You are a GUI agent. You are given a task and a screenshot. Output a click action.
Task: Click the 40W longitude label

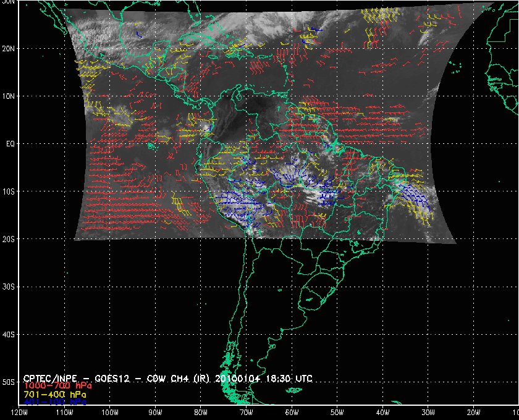pyautogui.click(x=382, y=413)
